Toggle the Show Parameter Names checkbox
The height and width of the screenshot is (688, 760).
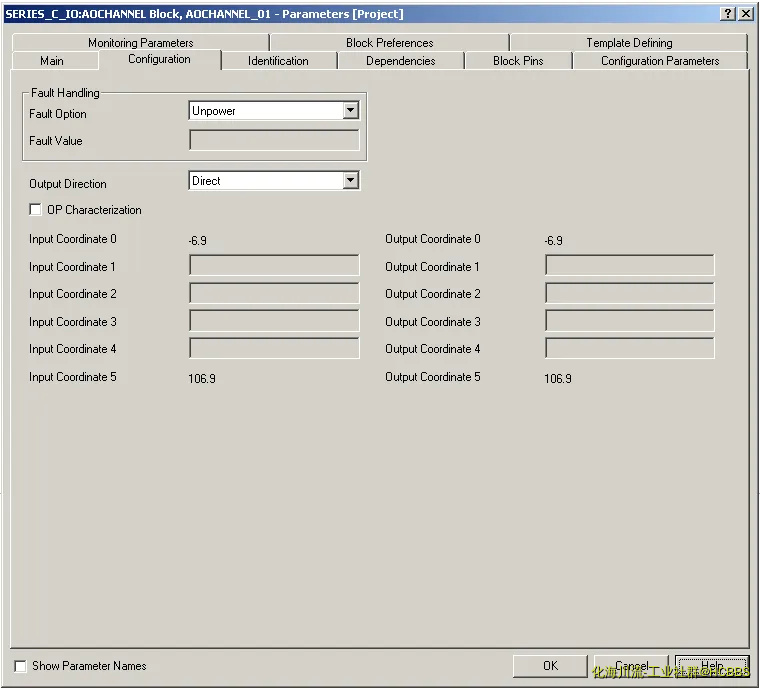[x=21, y=666]
